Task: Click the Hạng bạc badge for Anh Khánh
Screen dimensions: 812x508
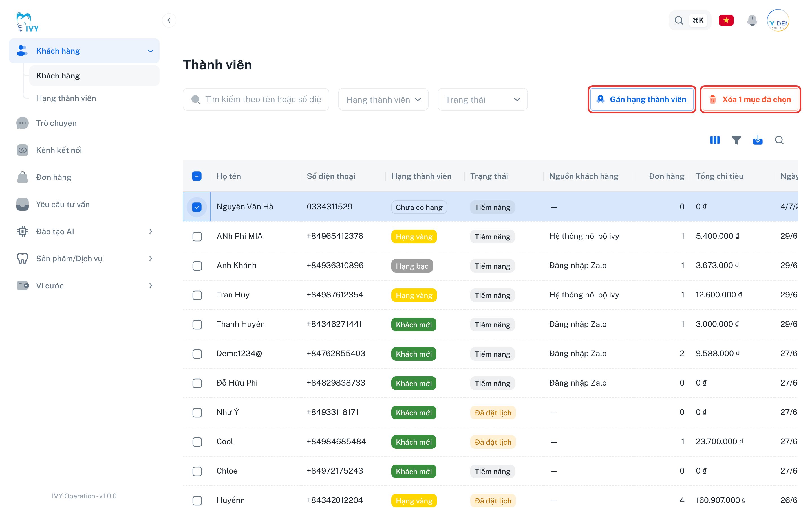Action: tap(412, 266)
